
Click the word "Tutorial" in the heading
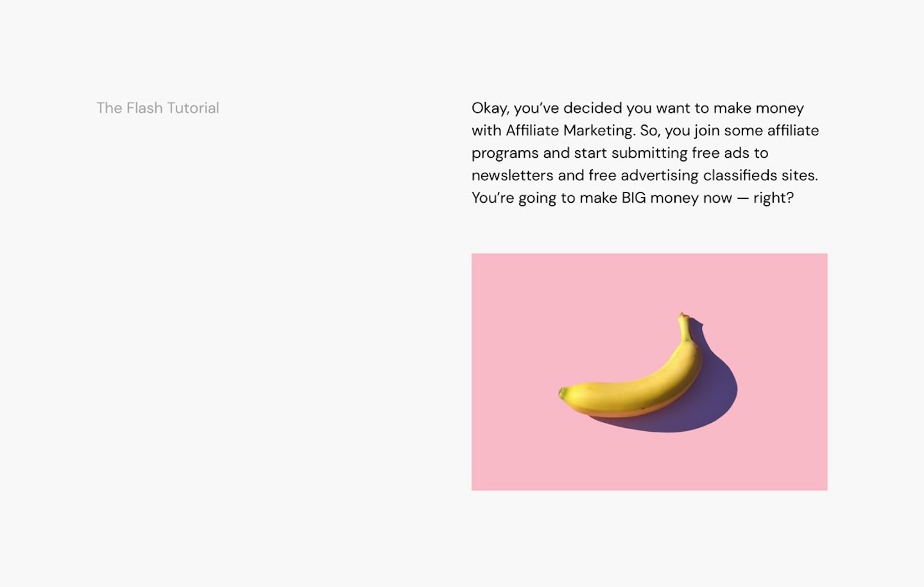pos(193,108)
